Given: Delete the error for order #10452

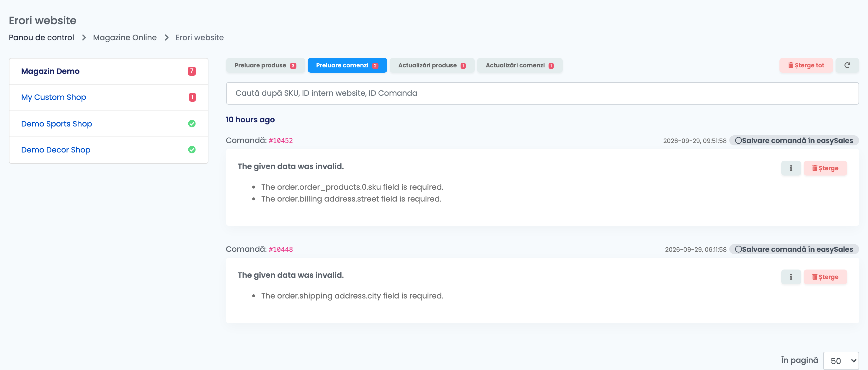Looking at the screenshot, I should coord(825,168).
